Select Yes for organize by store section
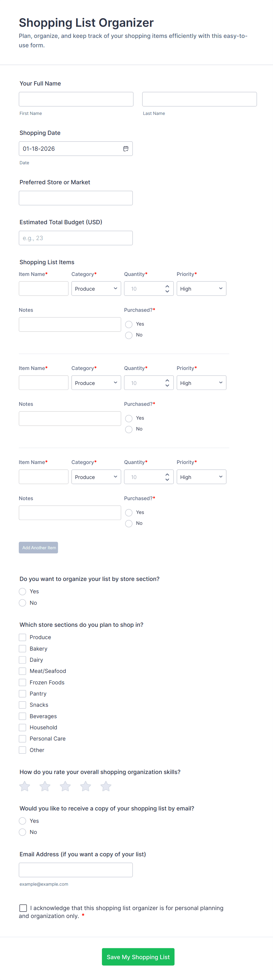Image resolution: width=273 pixels, height=980 pixels. [23, 592]
